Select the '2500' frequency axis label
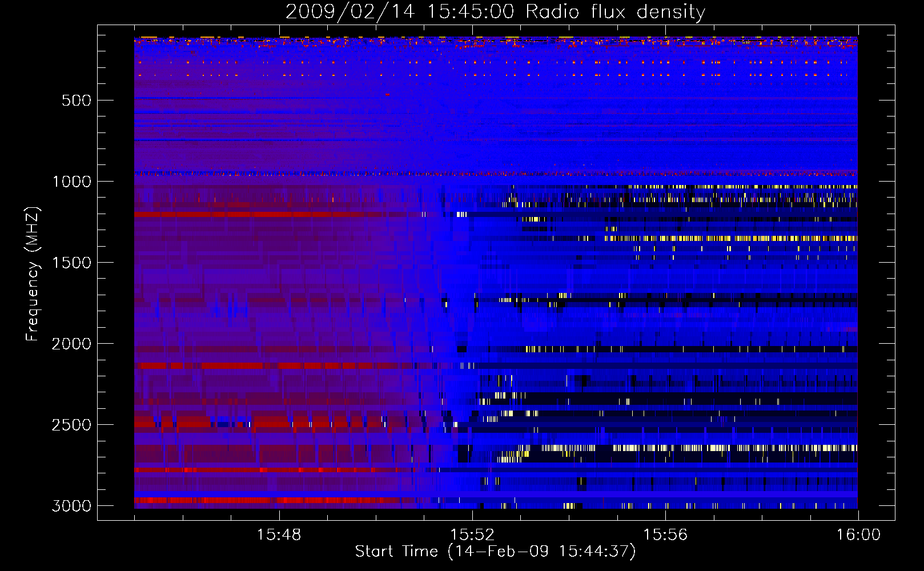The height and width of the screenshot is (571, 924). (71, 425)
